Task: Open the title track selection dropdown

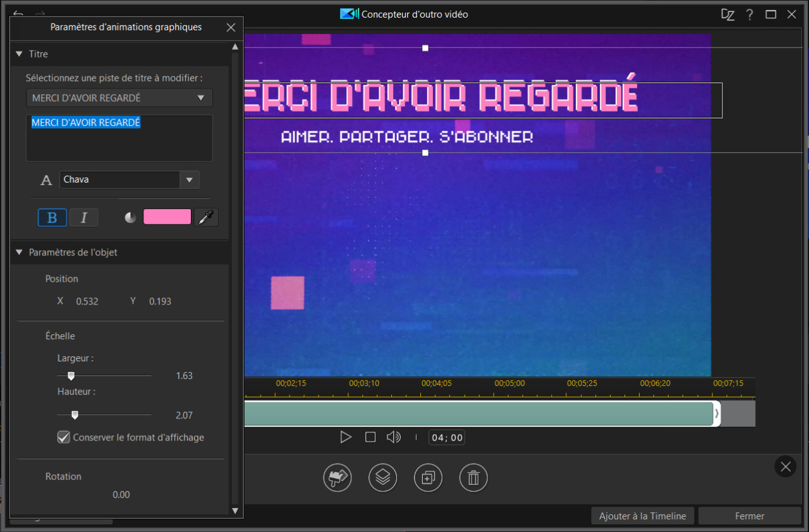Action: click(x=201, y=97)
